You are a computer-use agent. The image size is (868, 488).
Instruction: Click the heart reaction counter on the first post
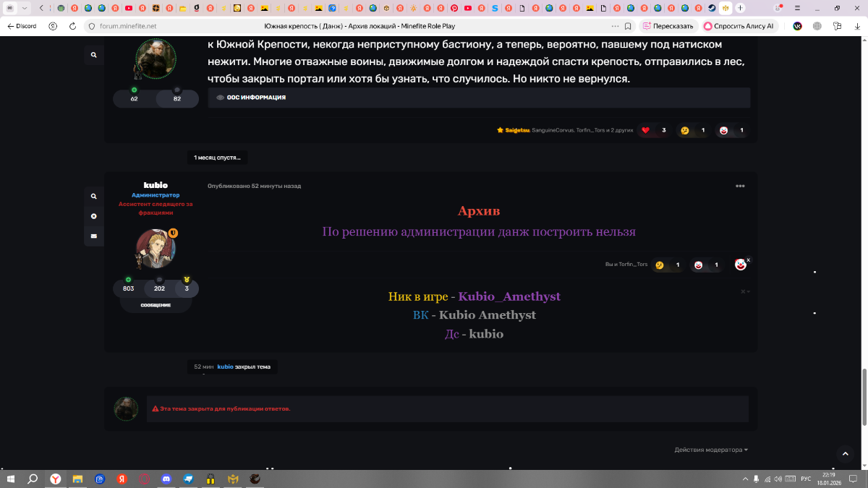654,130
